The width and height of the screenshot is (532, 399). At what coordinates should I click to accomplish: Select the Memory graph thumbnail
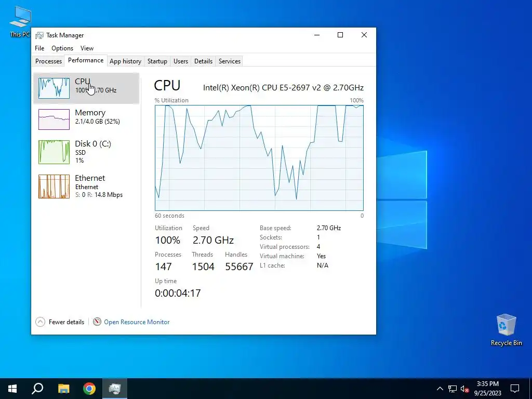tap(54, 119)
